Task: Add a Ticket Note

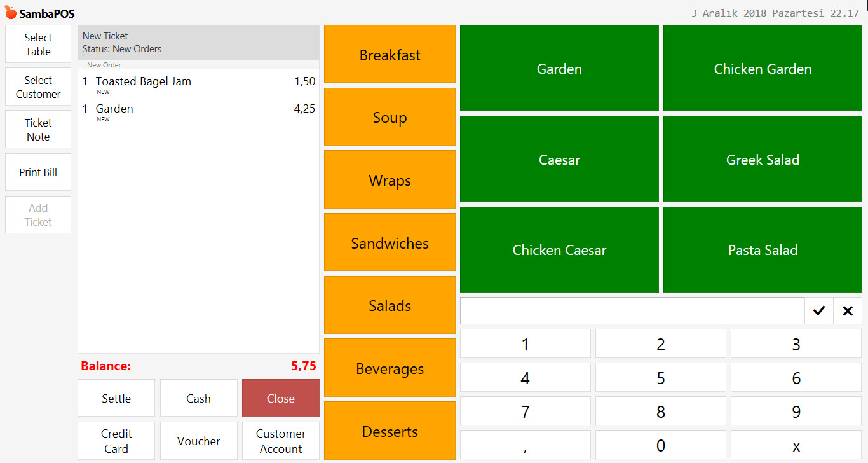Action: click(37, 129)
